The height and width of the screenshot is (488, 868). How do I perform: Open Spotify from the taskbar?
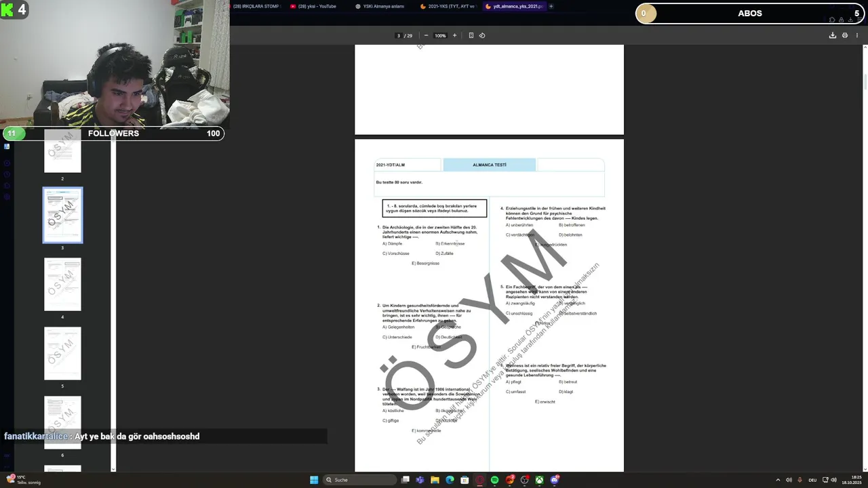494,480
